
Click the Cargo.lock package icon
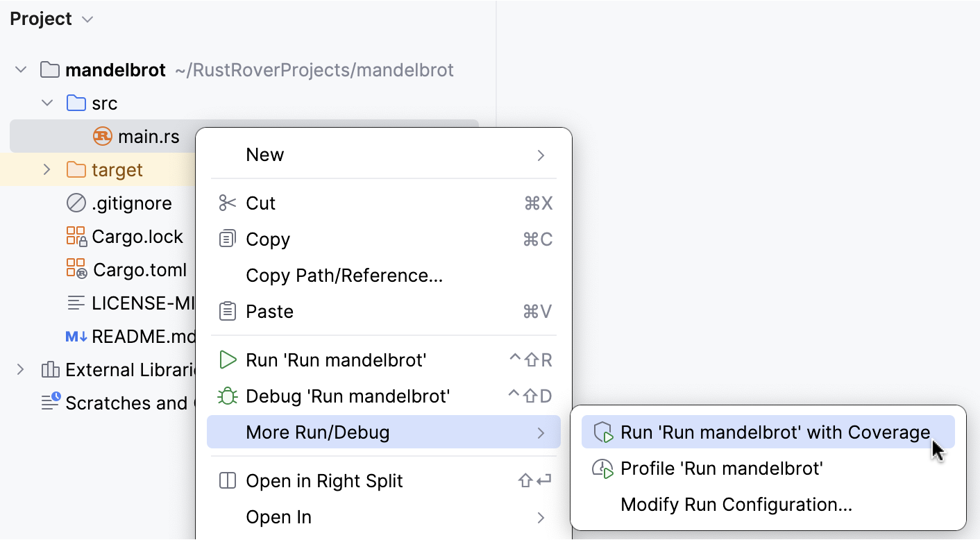tap(76, 236)
